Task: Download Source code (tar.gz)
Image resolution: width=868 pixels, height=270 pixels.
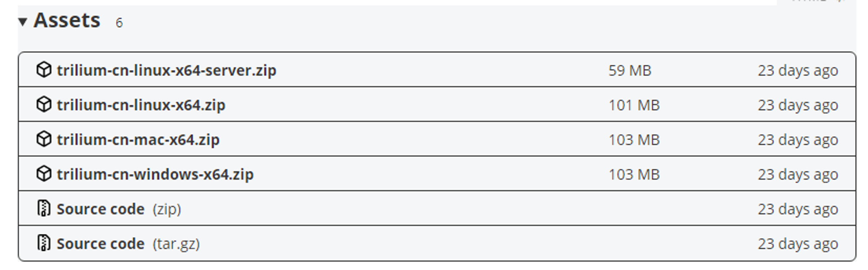Action: click(x=128, y=244)
